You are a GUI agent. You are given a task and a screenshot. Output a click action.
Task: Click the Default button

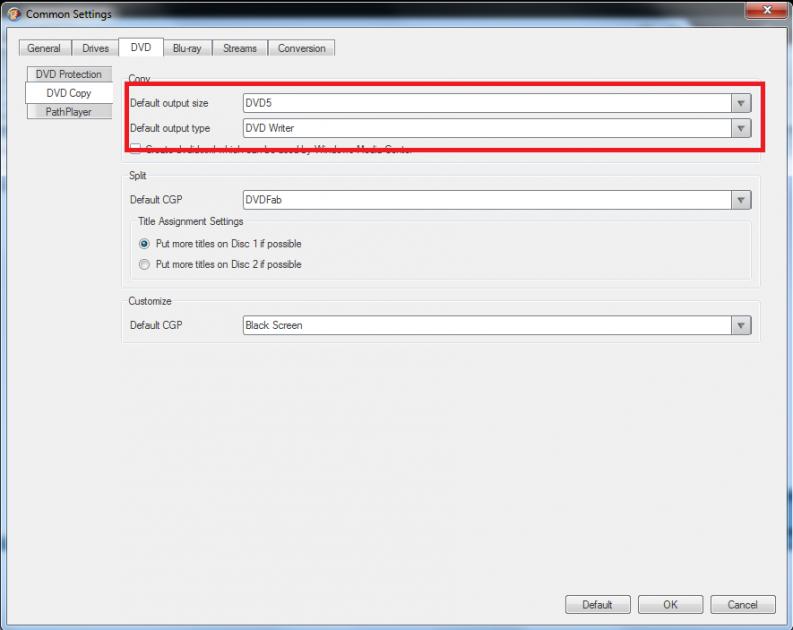598,604
